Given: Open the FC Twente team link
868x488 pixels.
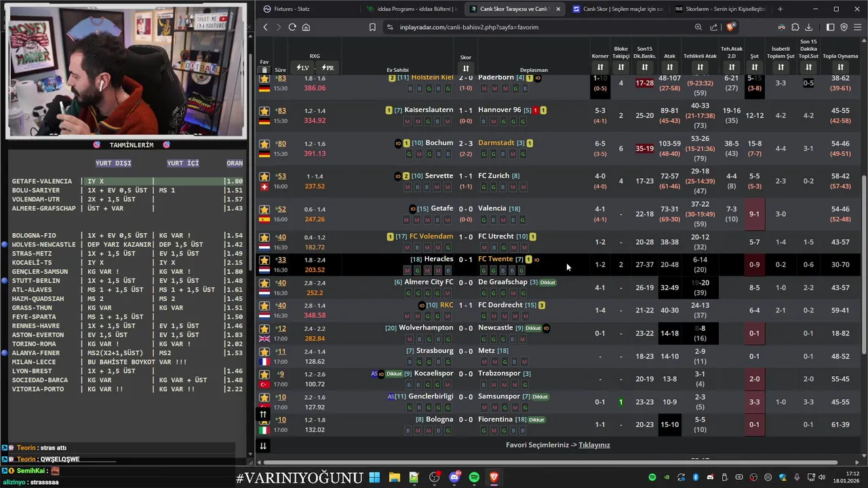Looking at the screenshot, I should tap(495, 259).
